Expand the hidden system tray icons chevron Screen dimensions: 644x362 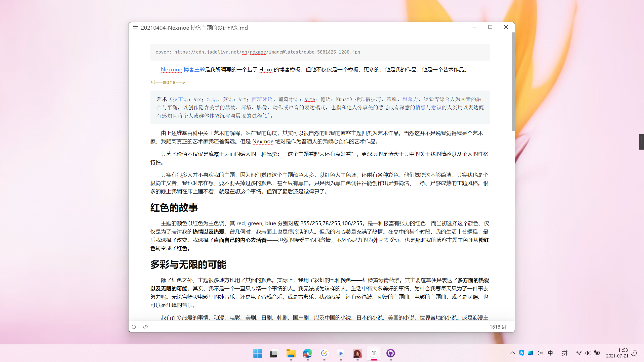[512, 353]
